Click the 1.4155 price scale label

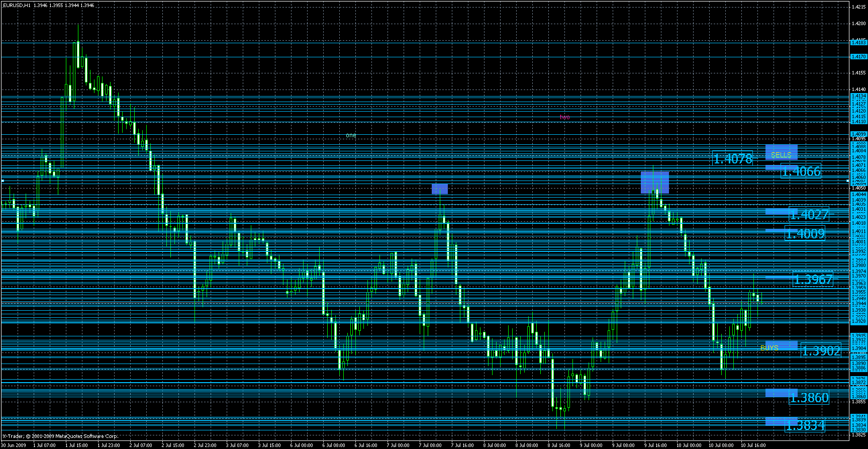pos(858,73)
